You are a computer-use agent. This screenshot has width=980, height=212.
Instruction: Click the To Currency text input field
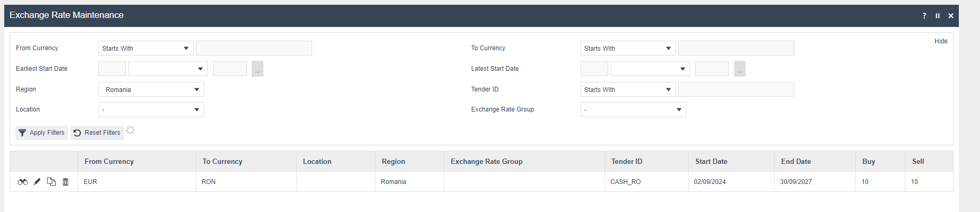tap(736, 49)
